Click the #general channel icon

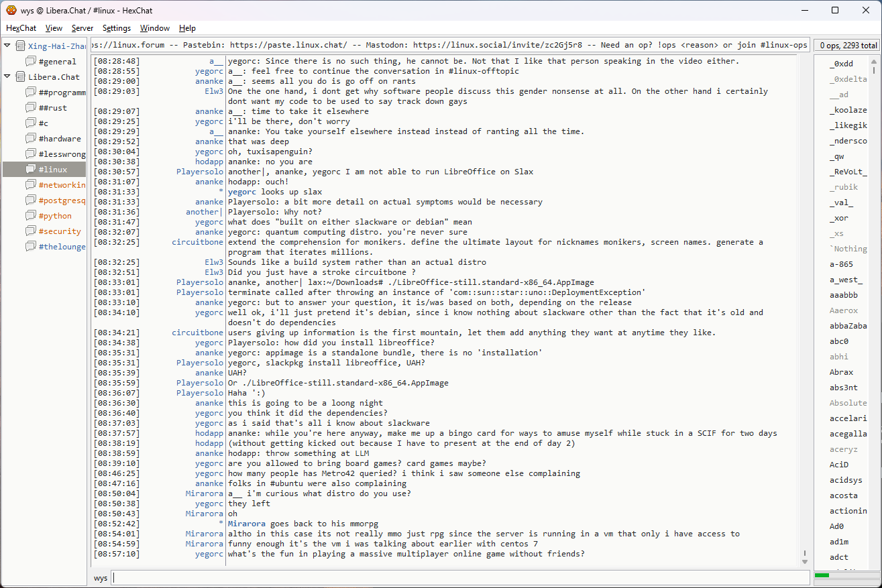(x=31, y=62)
